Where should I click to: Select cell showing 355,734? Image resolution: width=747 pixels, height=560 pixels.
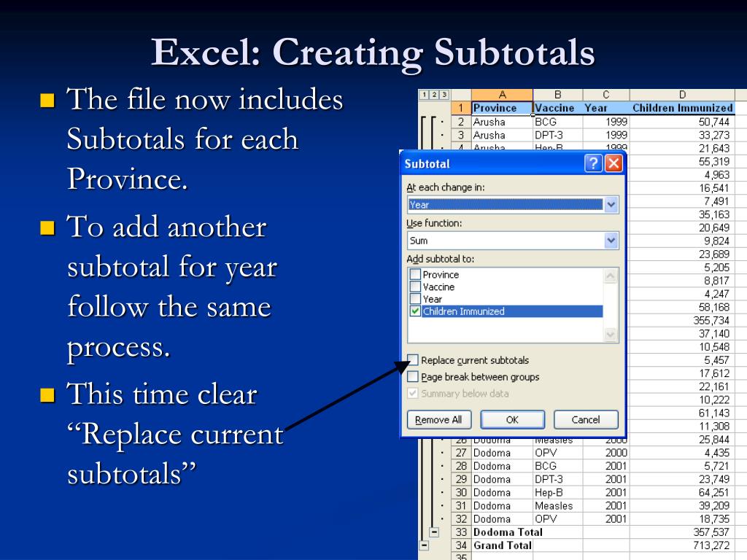pos(682,321)
